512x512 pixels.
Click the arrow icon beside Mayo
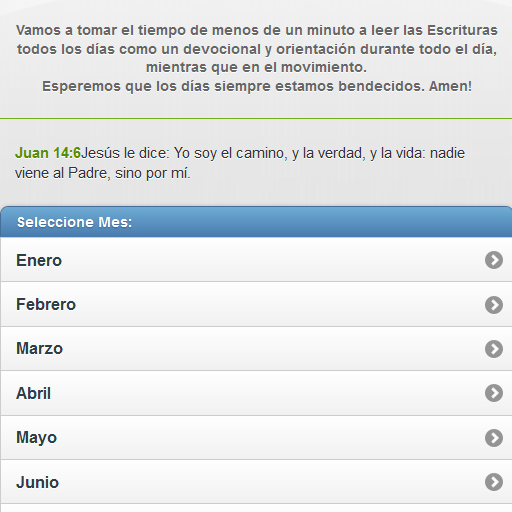click(494, 438)
